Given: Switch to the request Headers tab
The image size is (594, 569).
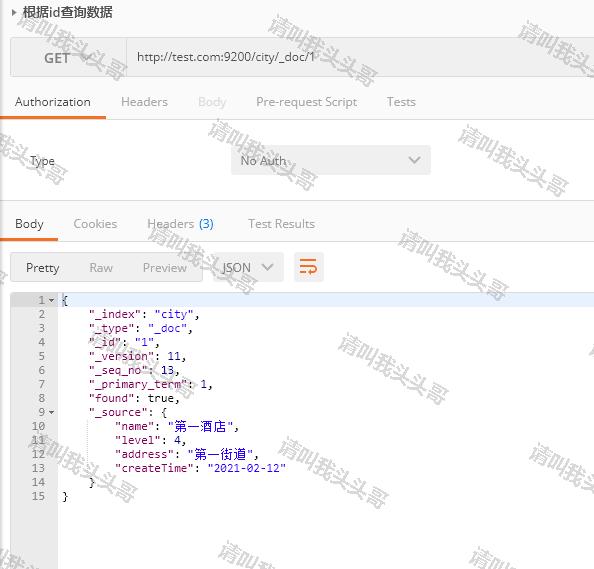Looking at the screenshot, I should pyautogui.click(x=144, y=102).
